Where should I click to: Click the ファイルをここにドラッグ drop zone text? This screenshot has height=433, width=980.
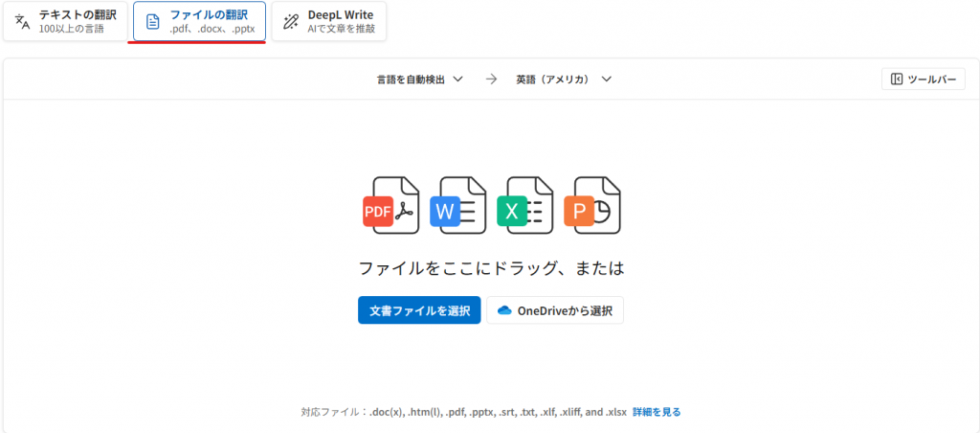(x=490, y=268)
